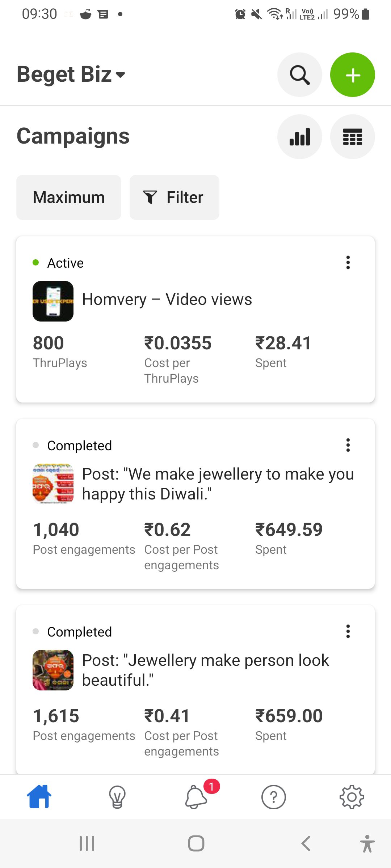Open the help question mark icon
Viewport: 391px width, 868px height.
274,796
